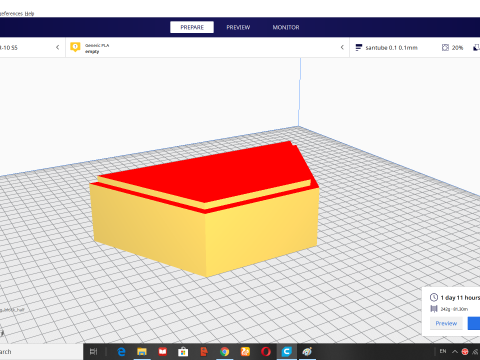Show hidden system tray icons
Image resolution: width=480 pixels, height=360 pixels.
[455, 351]
